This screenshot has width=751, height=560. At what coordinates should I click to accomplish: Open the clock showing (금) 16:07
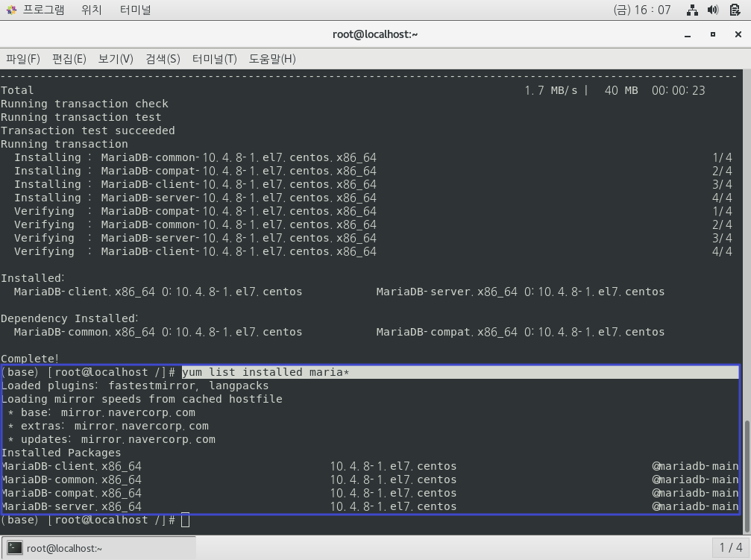click(x=642, y=10)
